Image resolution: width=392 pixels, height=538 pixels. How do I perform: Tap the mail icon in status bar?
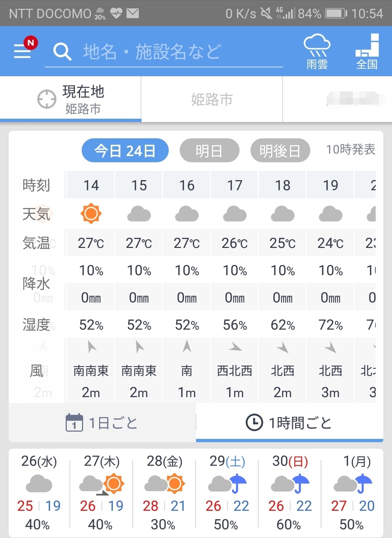pos(132,13)
